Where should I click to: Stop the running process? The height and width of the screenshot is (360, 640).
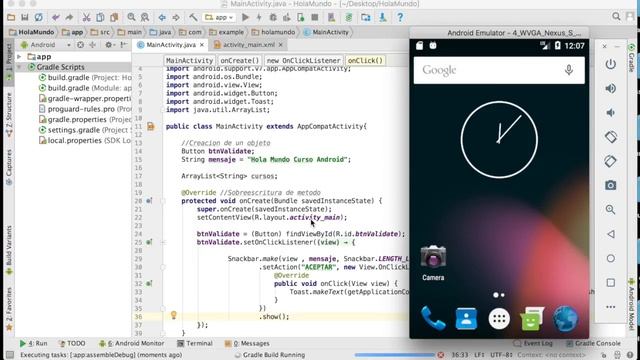click(x=315, y=18)
